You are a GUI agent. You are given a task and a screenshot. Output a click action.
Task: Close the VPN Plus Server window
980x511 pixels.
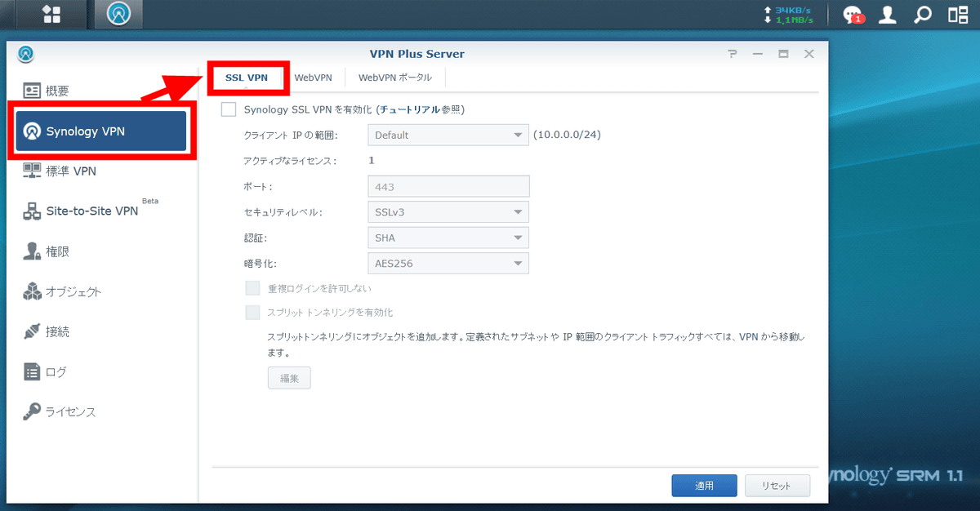point(808,54)
